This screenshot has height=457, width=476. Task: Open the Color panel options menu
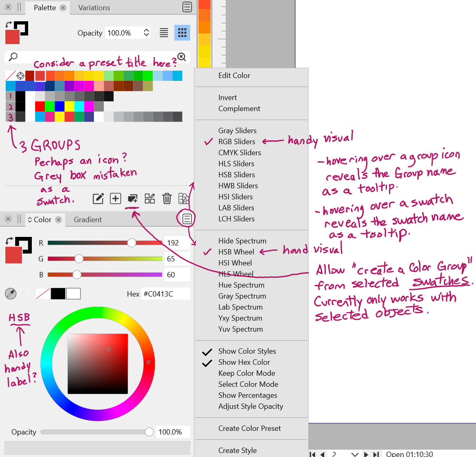(x=187, y=219)
